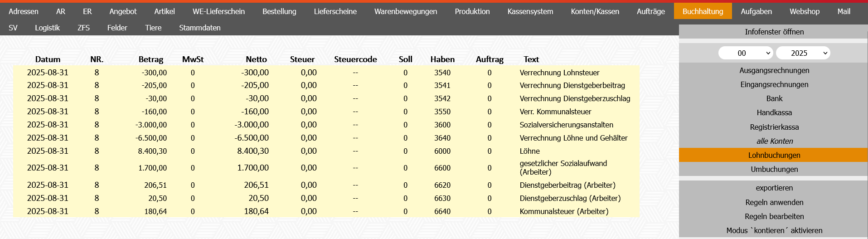Switch to the Kassensystem menu

tap(530, 11)
